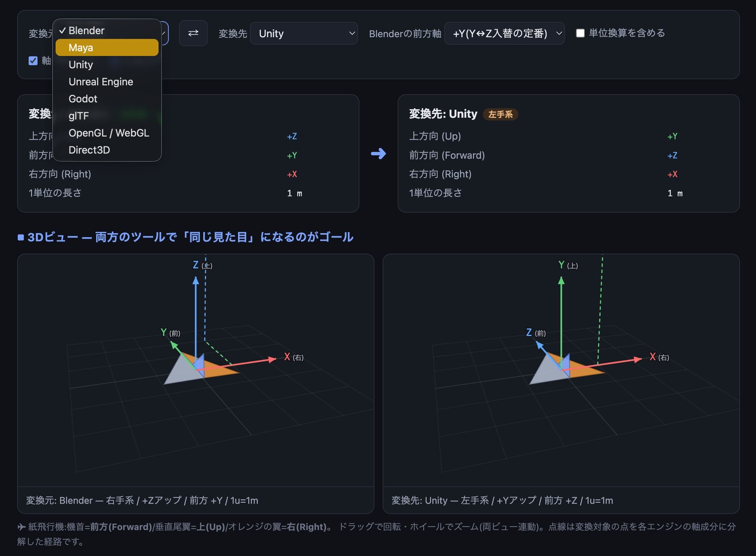The image size is (756, 556).
Task: Click the +Y value in the Unity panel
Action: [x=673, y=136]
